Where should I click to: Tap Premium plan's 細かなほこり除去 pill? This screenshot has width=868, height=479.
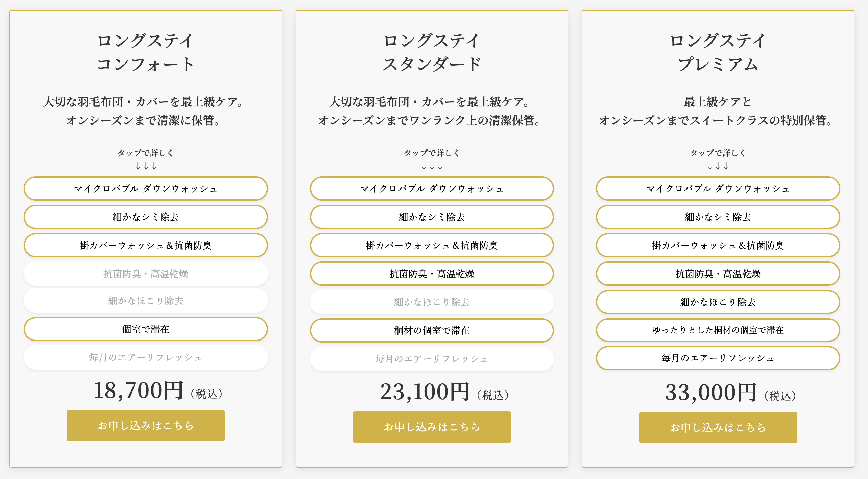pyautogui.click(x=718, y=302)
